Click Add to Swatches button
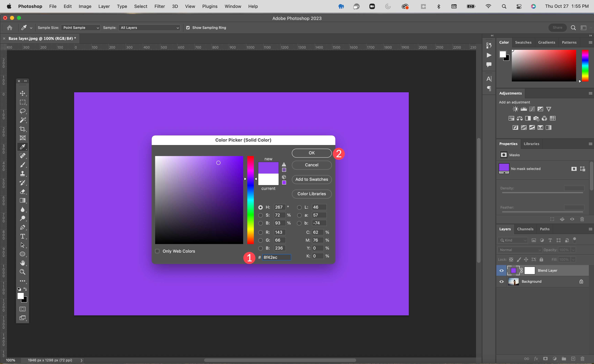Screen dimensions: 594x364 tap(311, 179)
